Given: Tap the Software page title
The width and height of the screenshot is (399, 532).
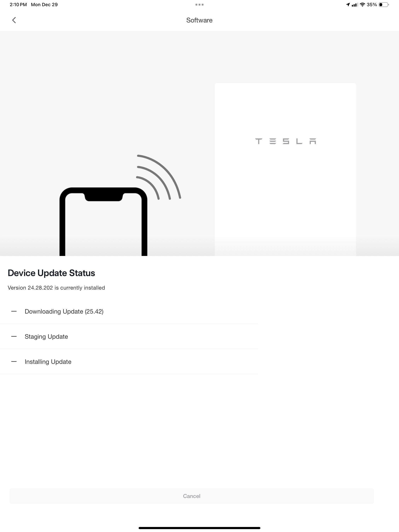Looking at the screenshot, I should pyautogui.click(x=199, y=20).
